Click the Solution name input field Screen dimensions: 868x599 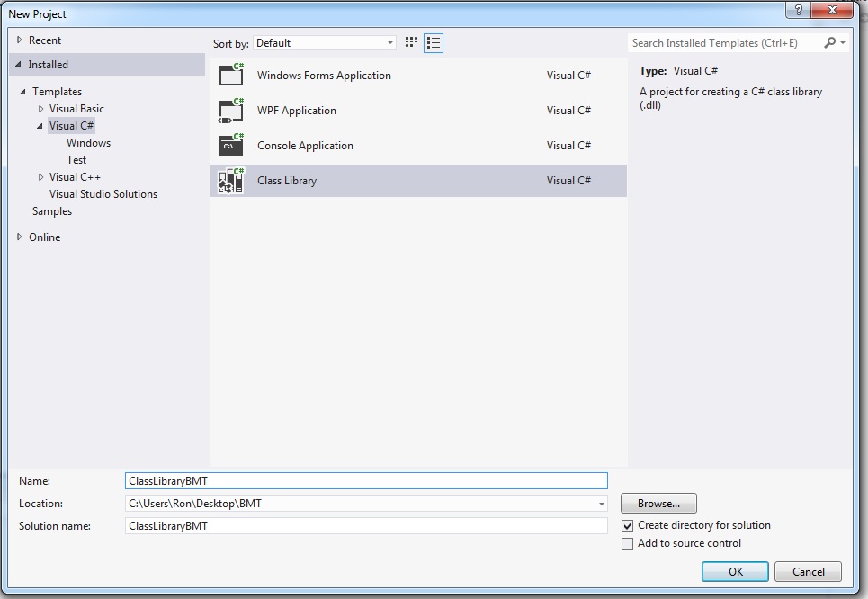tap(366, 526)
